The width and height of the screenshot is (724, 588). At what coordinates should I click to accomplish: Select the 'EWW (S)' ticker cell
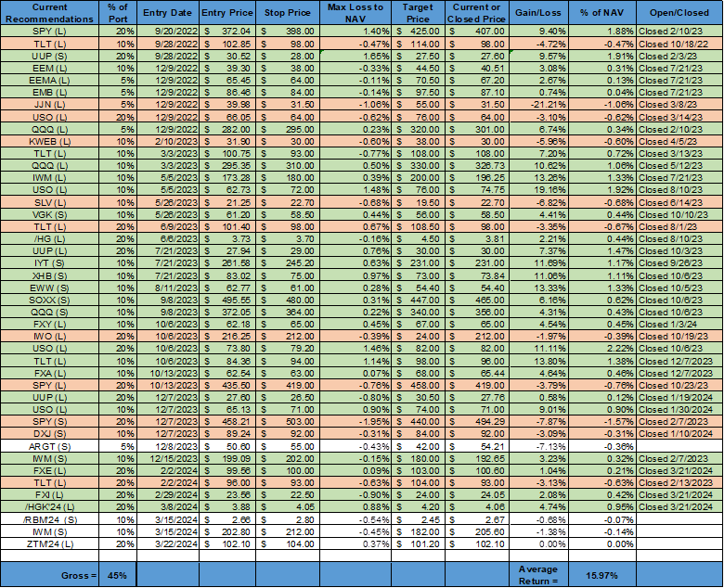(49, 288)
